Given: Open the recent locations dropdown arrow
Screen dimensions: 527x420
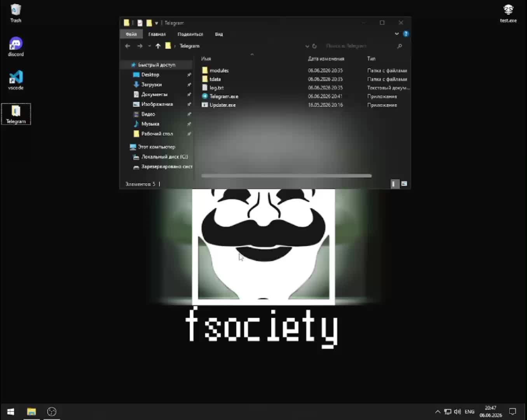Looking at the screenshot, I should pos(149,46).
